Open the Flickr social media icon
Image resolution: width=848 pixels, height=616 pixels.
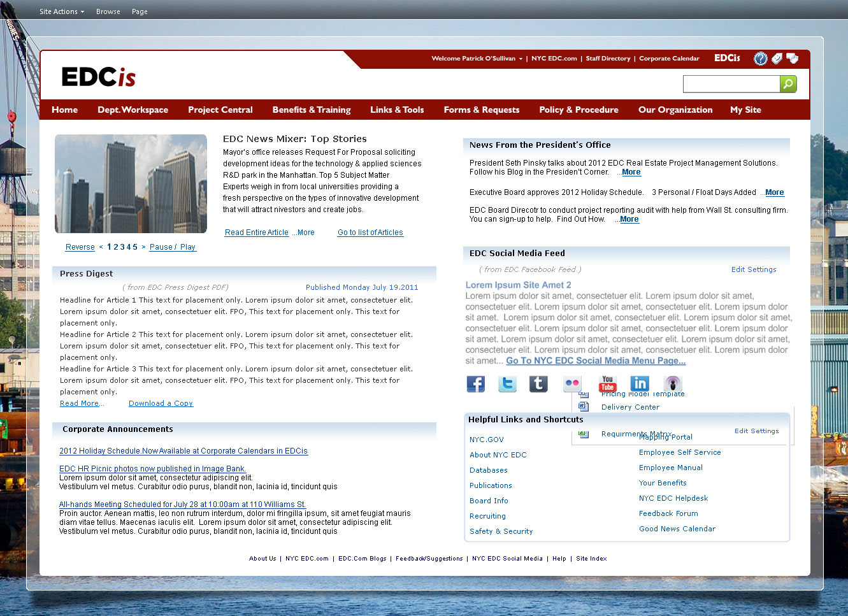(x=572, y=383)
